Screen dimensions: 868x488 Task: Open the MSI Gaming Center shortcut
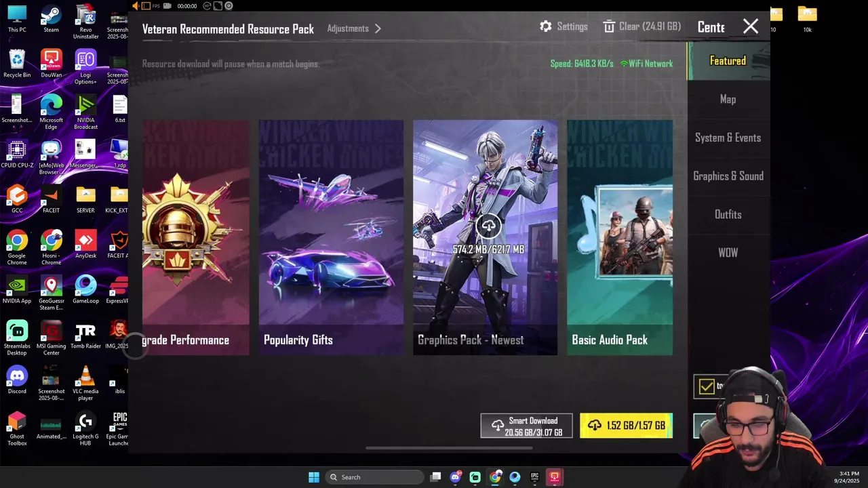[x=51, y=338]
